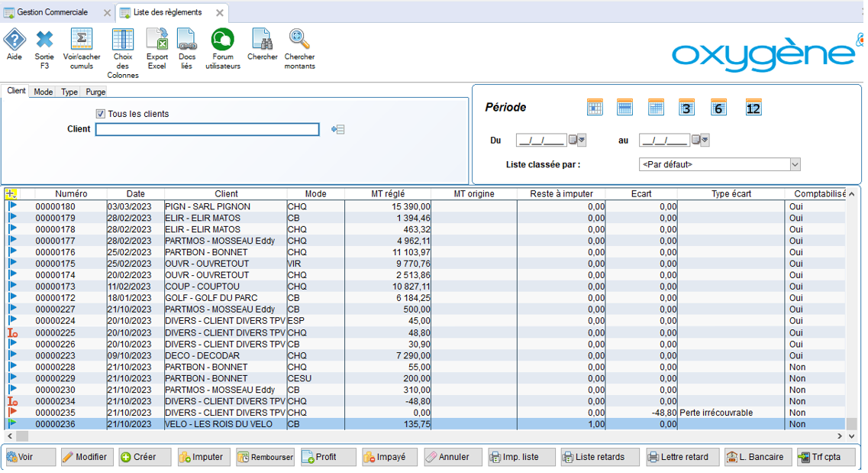
Task: Open Choix des Colonnes
Action: 122,40
